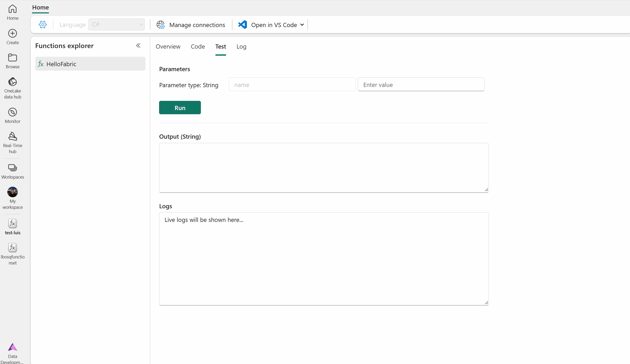This screenshot has width=630, height=364.
Task: Collapse the Functions explorer panel
Action: click(x=138, y=46)
